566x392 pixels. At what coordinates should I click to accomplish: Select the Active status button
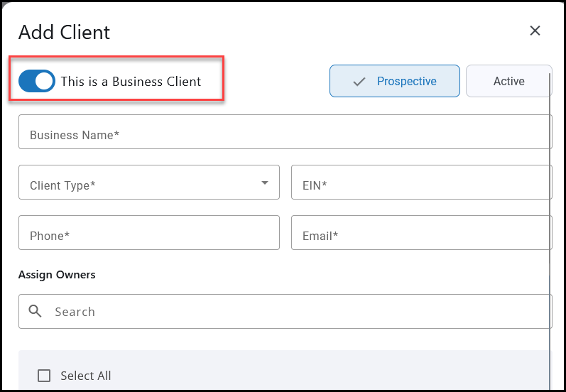(508, 81)
